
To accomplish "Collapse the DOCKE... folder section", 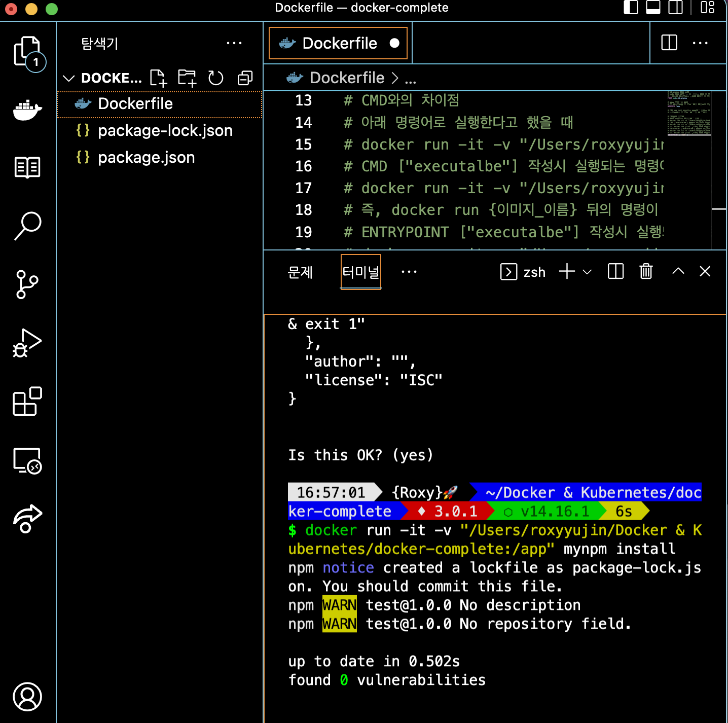I will (102, 78).
